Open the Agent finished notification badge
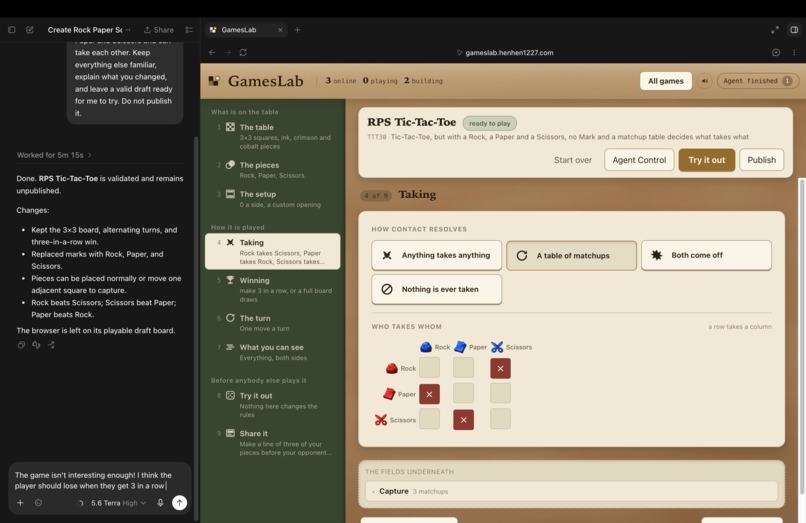Viewport: 806px width, 523px height. tap(758, 81)
